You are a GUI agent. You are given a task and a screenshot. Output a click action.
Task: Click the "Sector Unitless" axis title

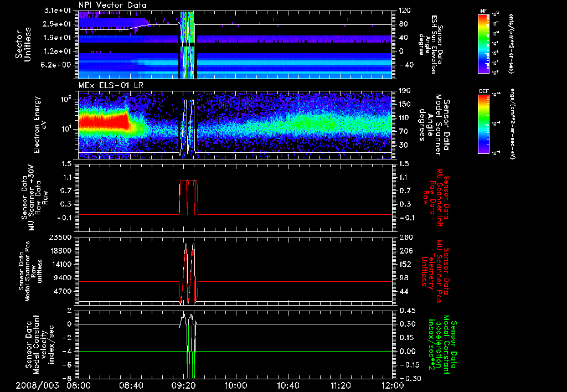pyautogui.click(x=23, y=44)
